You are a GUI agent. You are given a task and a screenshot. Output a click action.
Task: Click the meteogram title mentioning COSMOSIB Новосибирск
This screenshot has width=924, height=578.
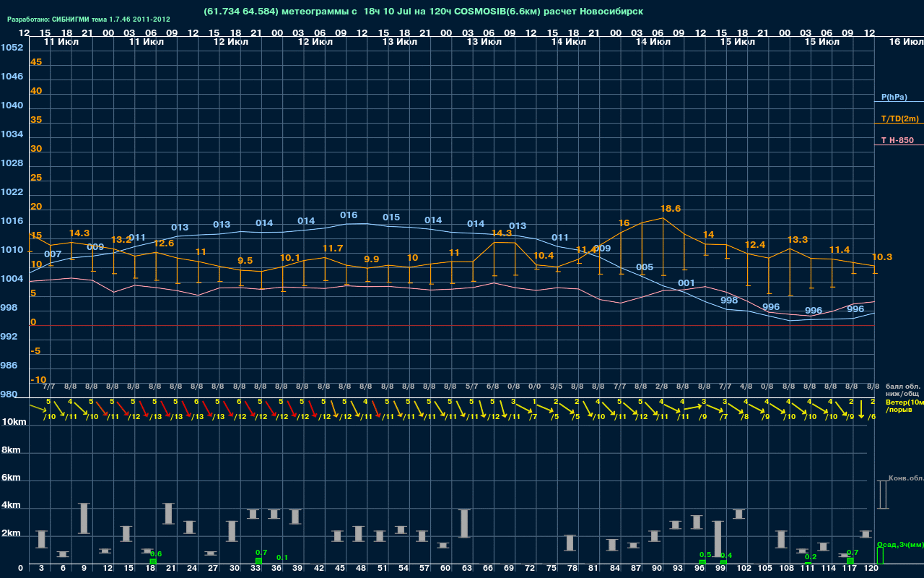pos(424,12)
